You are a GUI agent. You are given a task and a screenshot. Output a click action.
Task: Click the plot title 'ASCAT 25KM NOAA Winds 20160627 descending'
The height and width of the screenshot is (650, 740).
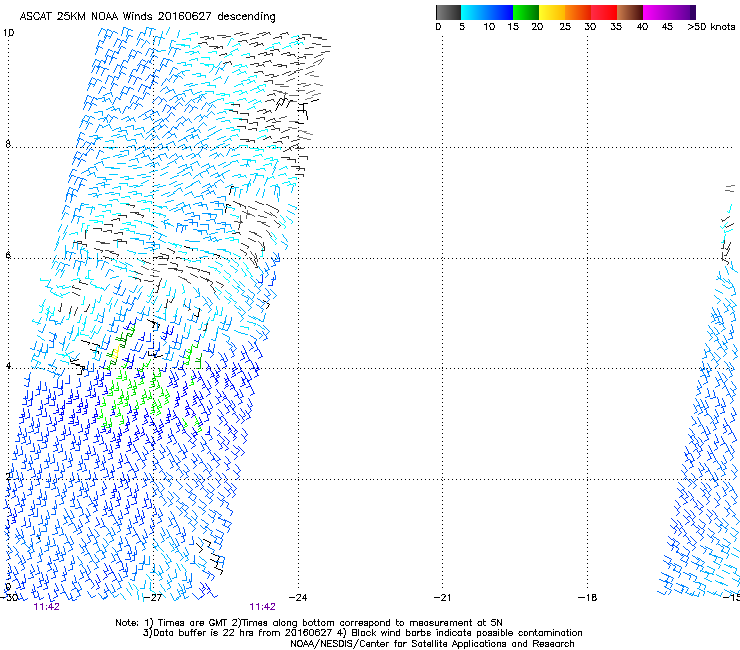(x=147, y=16)
